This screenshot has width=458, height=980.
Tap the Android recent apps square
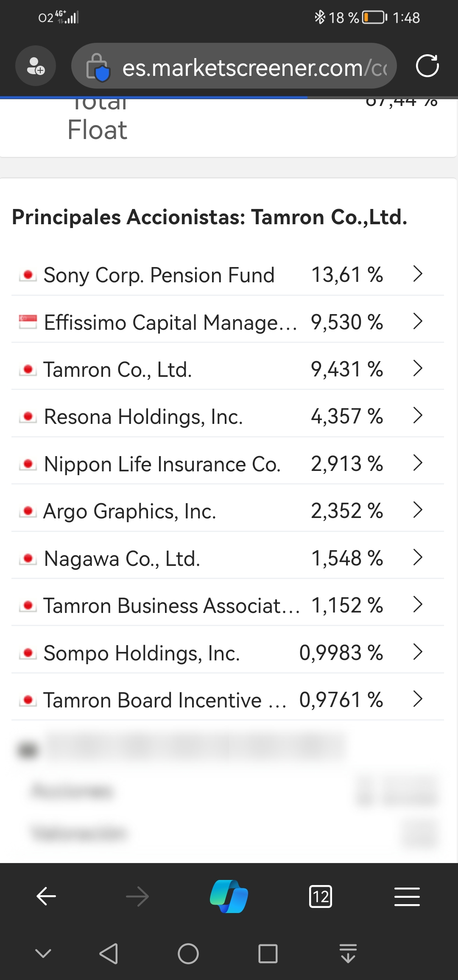(x=268, y=954)
